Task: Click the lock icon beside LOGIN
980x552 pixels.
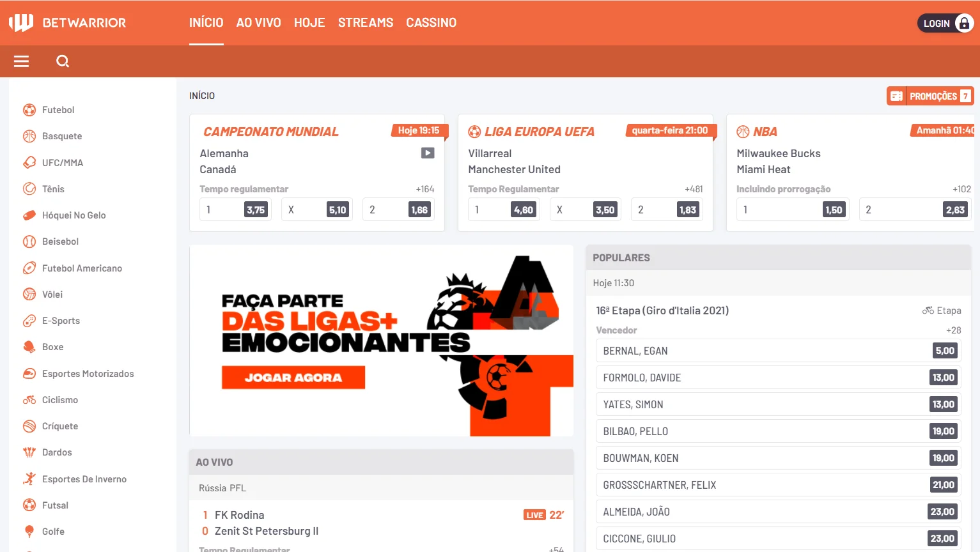Action: pos(964,23)
